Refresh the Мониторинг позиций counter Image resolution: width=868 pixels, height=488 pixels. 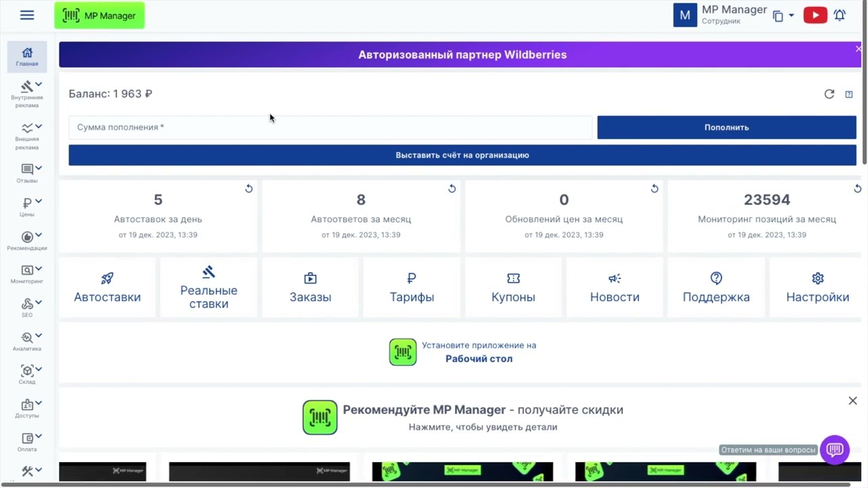pyautogui.click(x=857, y=188)
